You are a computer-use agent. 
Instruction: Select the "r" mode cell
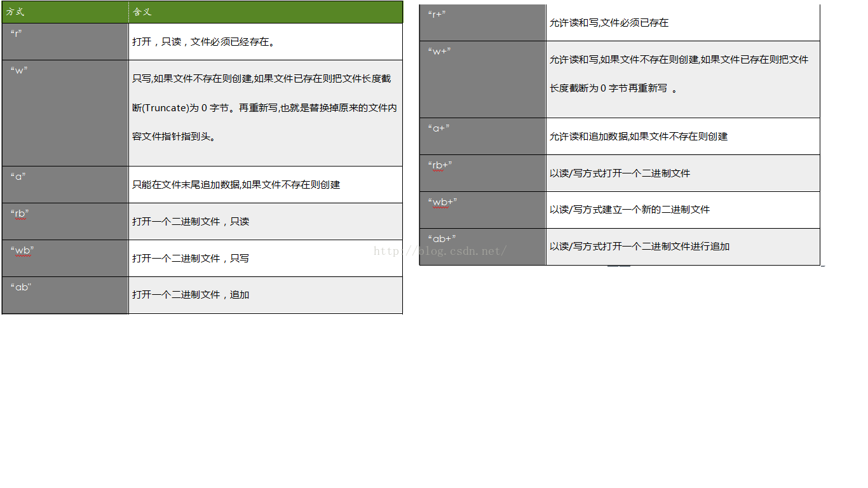tap(65, 42)
